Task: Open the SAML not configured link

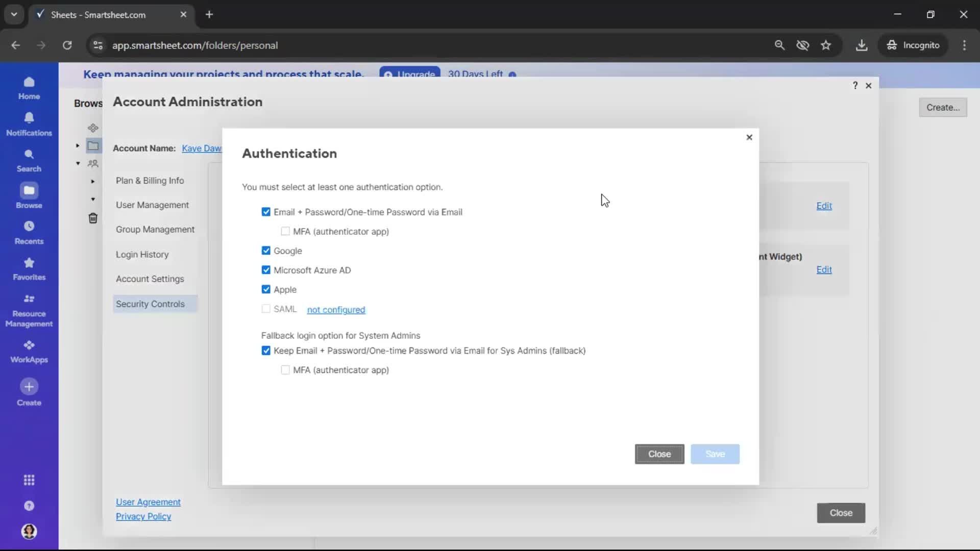Action: (336, 310)
